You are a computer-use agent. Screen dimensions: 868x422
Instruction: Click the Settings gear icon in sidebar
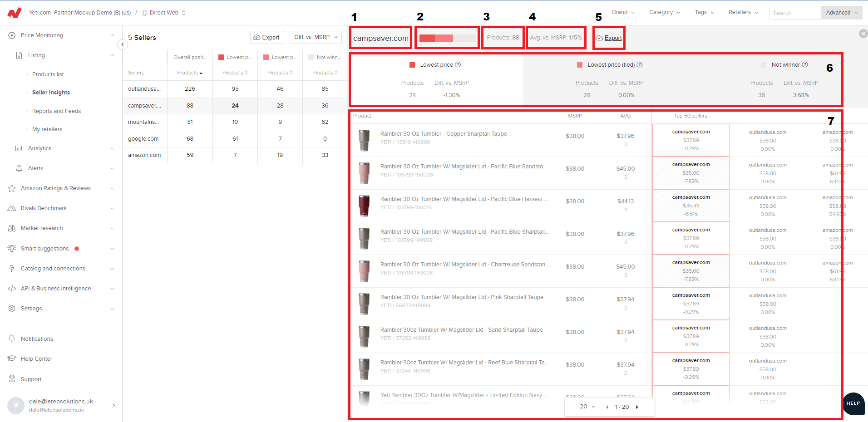click(12, 309)
